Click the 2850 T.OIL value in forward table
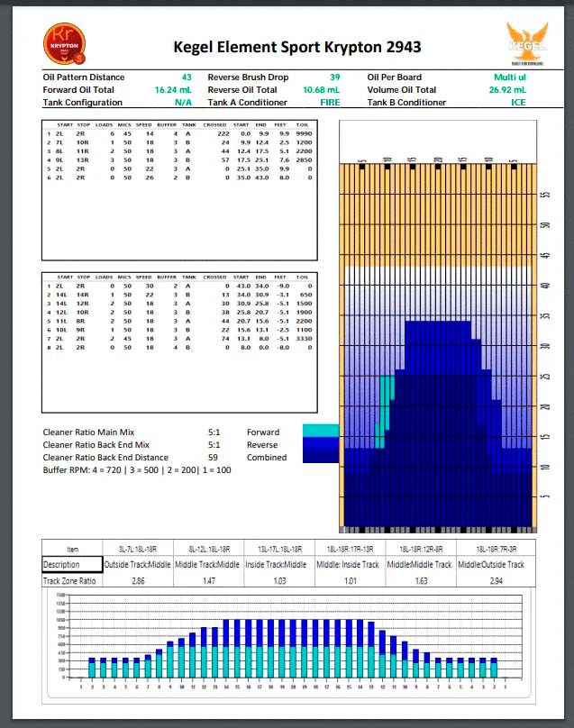This screenshot has width=574, height=728. click(304, 160)
